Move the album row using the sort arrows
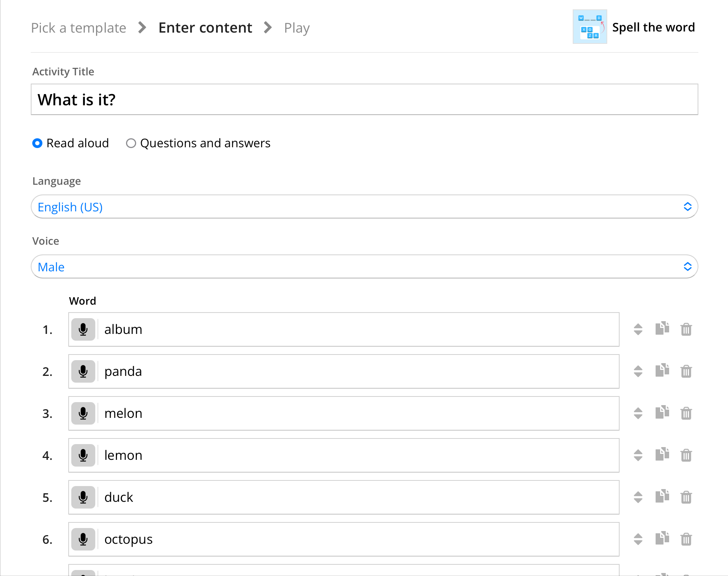This screenshot has width=728, height=576. [x=638, y=329]
